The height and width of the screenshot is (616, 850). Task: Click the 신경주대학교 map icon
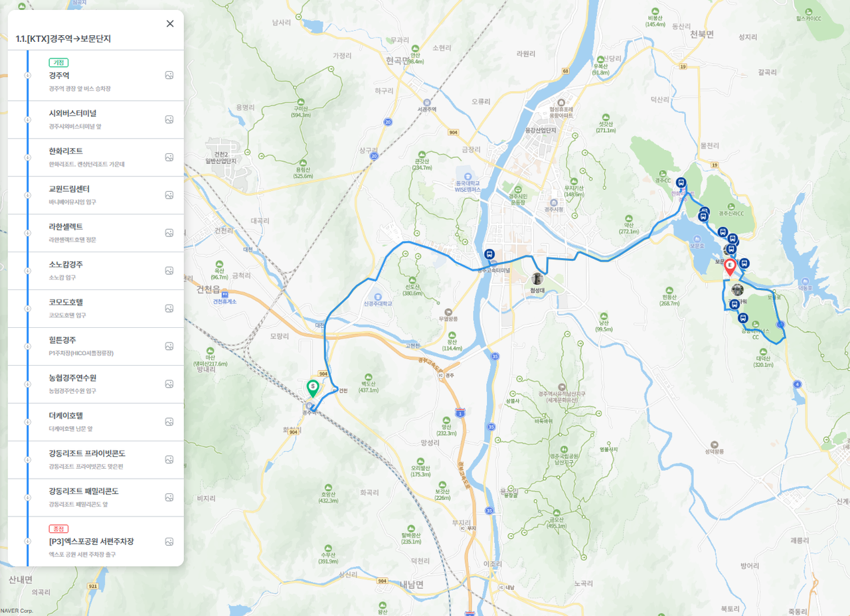pos(377,297)
